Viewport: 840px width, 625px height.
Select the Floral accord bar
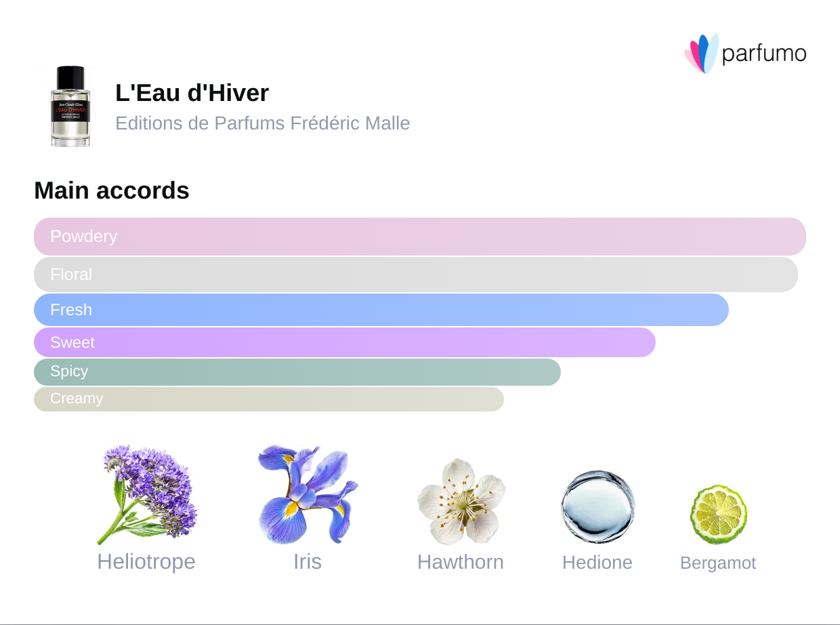[415, 275]
